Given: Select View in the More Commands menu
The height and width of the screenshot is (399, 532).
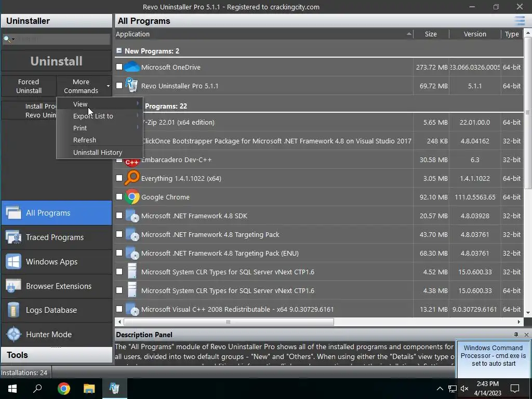Looking at the screenshot, I should [x=99, y=104].
